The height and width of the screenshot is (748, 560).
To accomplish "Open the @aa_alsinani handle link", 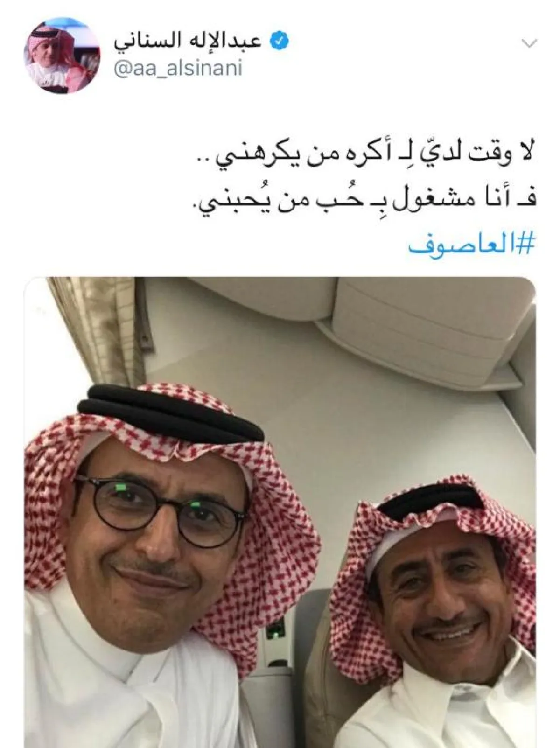I will click(x=178, y=69).
